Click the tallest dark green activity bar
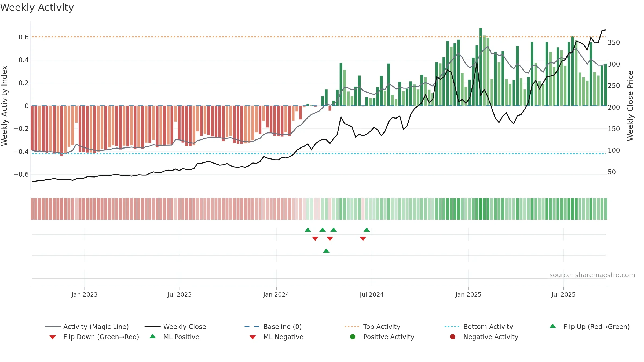644x362 pixels. (481, 67)
